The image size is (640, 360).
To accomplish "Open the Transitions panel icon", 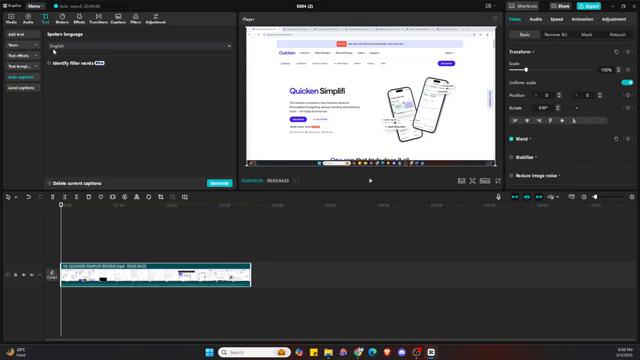I will pos(98,18).
